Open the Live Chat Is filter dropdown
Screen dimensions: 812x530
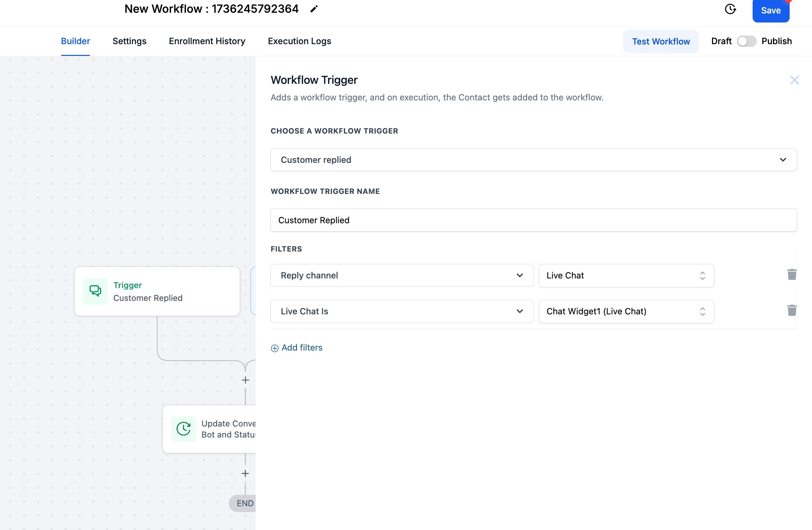402,311
